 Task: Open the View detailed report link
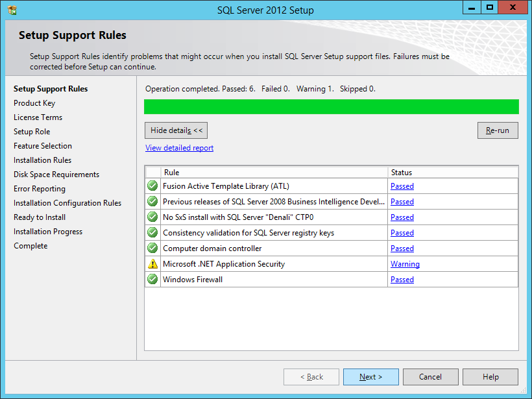pyautogui.click(x=179, y=147)
